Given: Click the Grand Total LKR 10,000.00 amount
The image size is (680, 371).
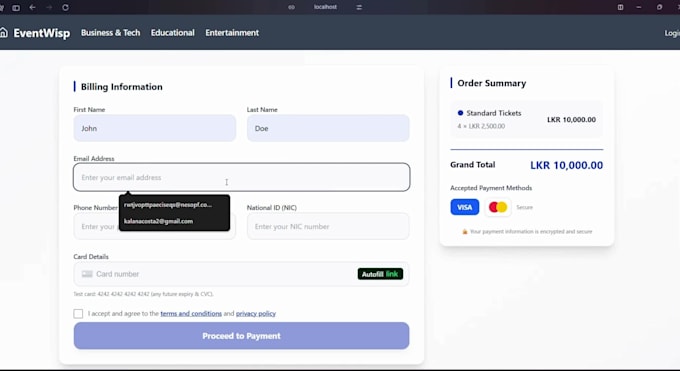Looking at the screenshot, I should [x=566, y=165].
